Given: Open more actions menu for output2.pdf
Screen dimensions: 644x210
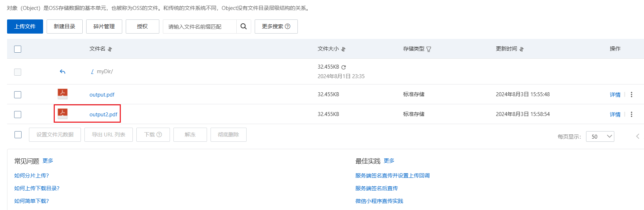Looking at the screenshot, I should pos(632,114).
